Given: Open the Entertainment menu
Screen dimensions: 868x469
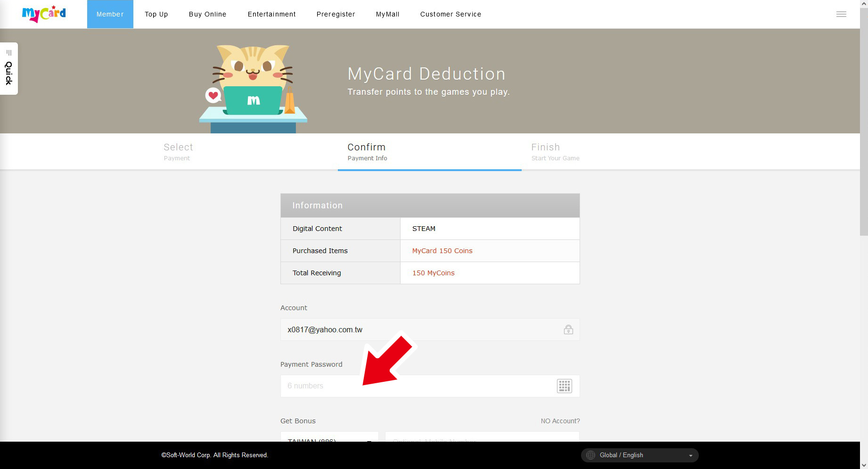Looking at the screenshot, I should click(272, 14).
